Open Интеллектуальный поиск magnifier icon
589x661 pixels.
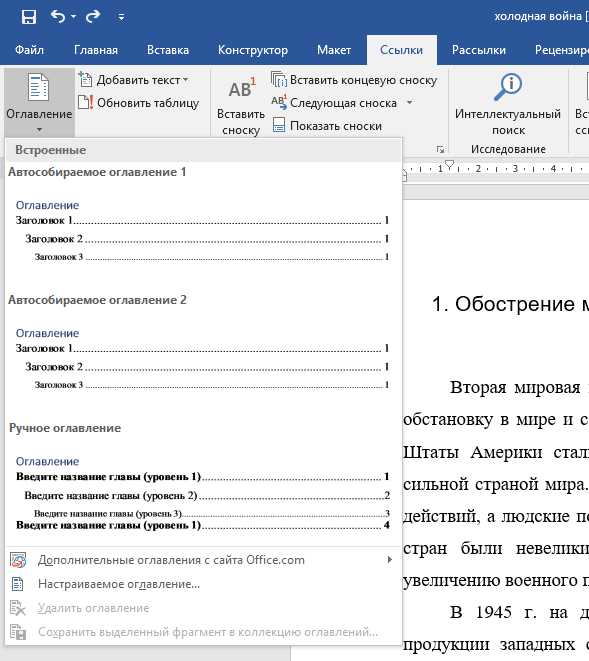[x=508, y=87]
